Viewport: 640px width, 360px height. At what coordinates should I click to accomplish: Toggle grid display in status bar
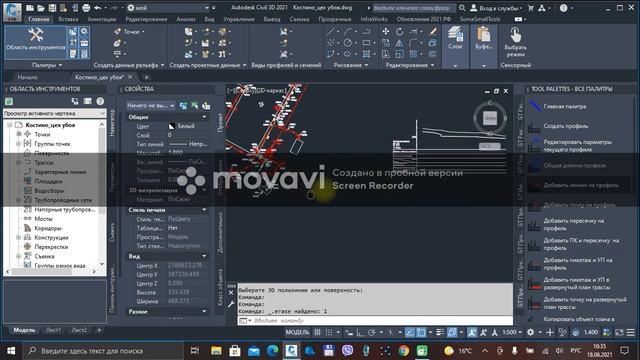pos(317,332)
